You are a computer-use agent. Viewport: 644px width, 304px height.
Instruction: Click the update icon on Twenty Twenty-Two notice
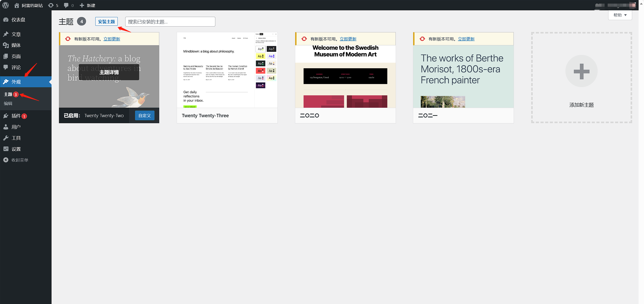68,39
